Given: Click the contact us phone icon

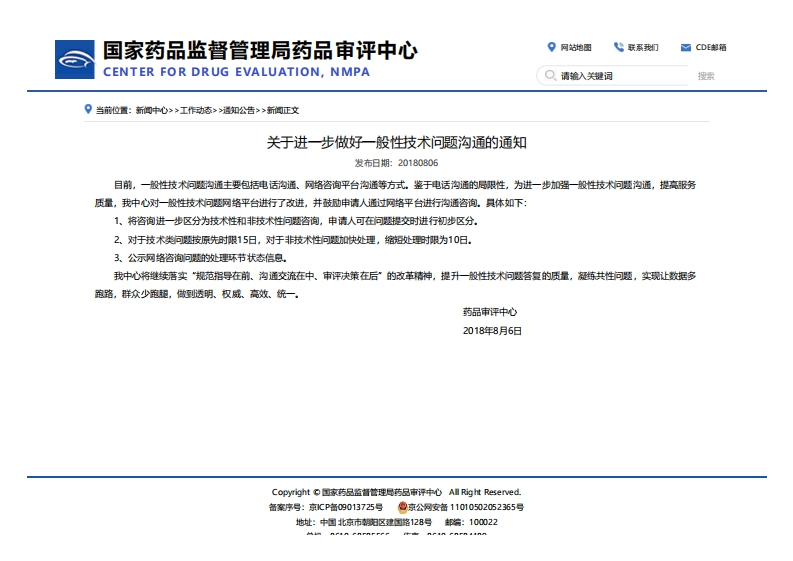Looking at the screenshot, I should pyautogui.click(x=619, y=47).
